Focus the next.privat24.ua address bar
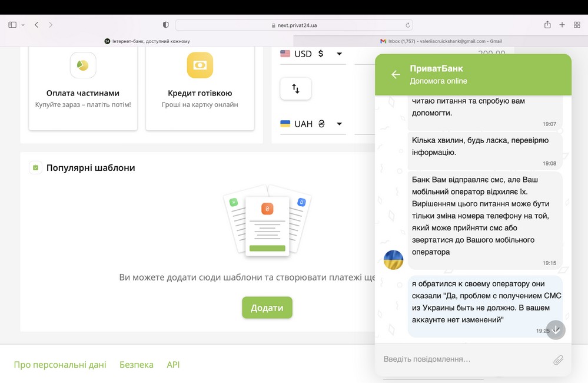 coord(294,25)
